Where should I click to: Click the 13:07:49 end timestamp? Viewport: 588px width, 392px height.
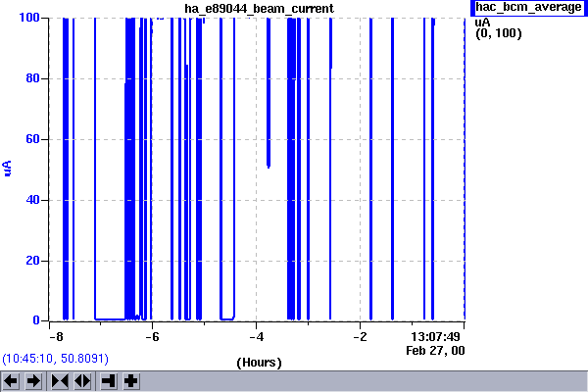click(x=436, y=336)
